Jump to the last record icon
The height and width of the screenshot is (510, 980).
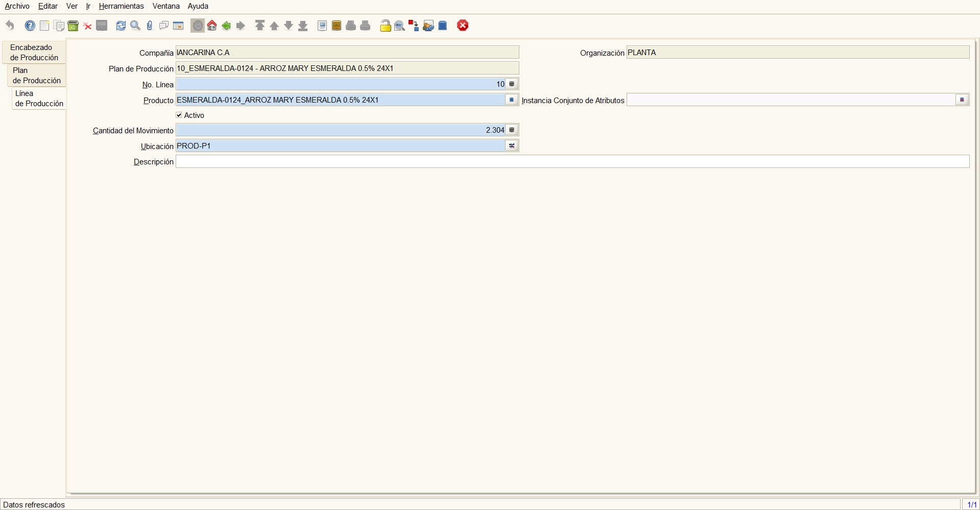pyautogui.click(x=303, y=26)
